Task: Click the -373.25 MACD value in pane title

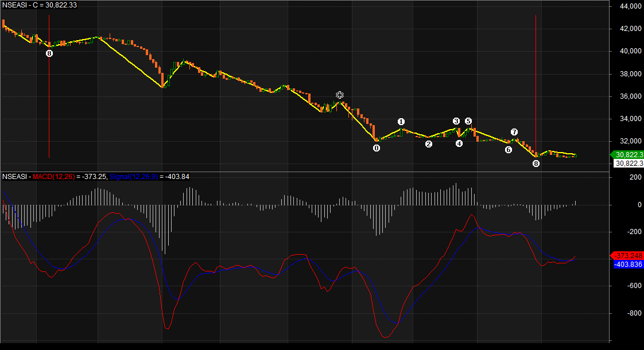Action: (x=94, y=177)
